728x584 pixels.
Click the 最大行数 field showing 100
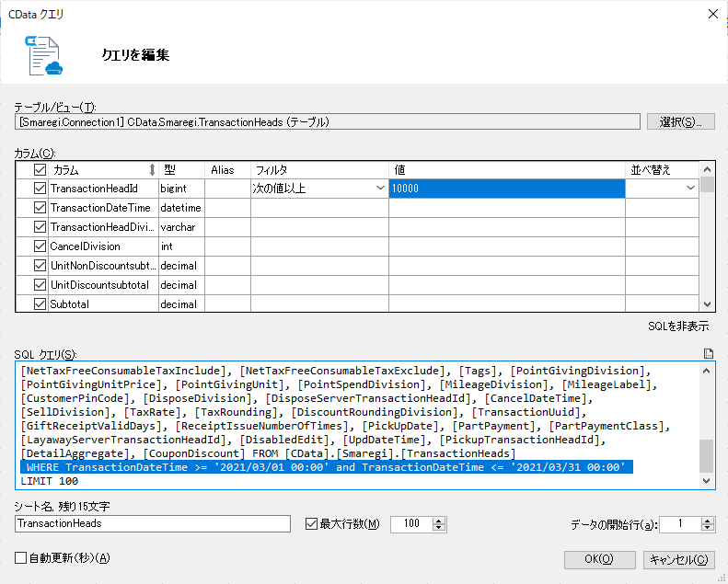click(411, 524)
